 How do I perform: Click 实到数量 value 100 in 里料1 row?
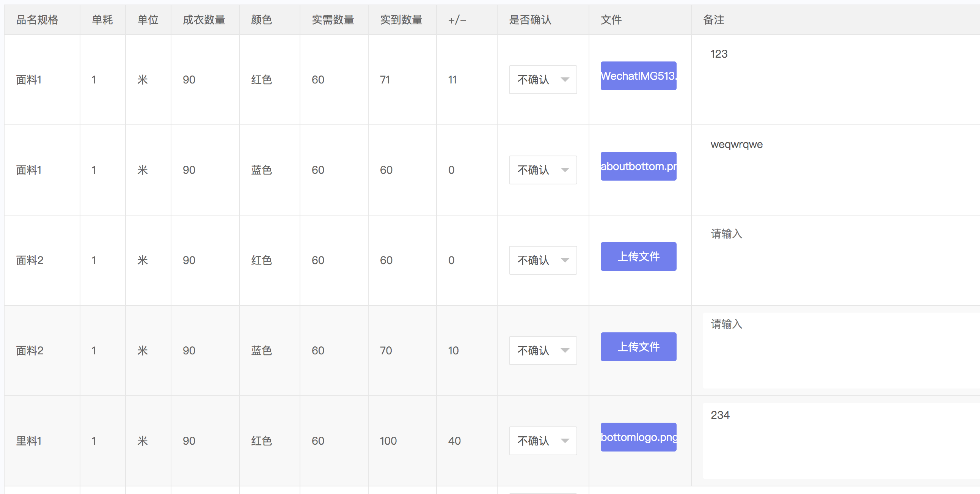[388, 441]
